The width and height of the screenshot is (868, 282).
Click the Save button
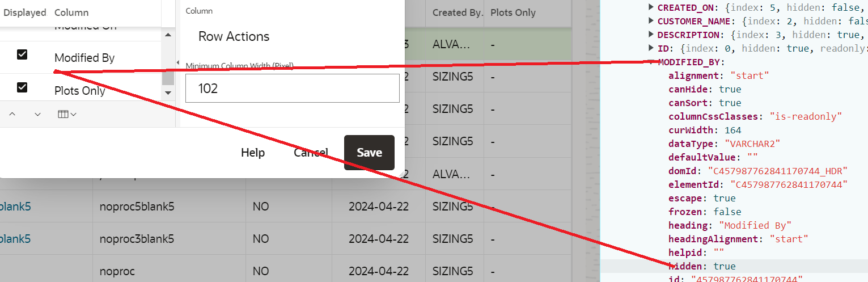pyautogui.click(x=369, y=153)
